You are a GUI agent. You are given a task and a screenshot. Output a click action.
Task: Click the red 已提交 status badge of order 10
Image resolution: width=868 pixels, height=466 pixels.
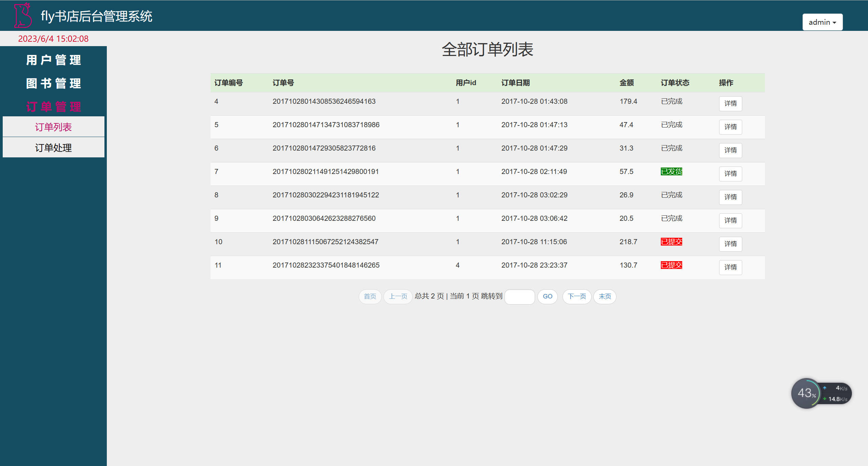point(671,242)
